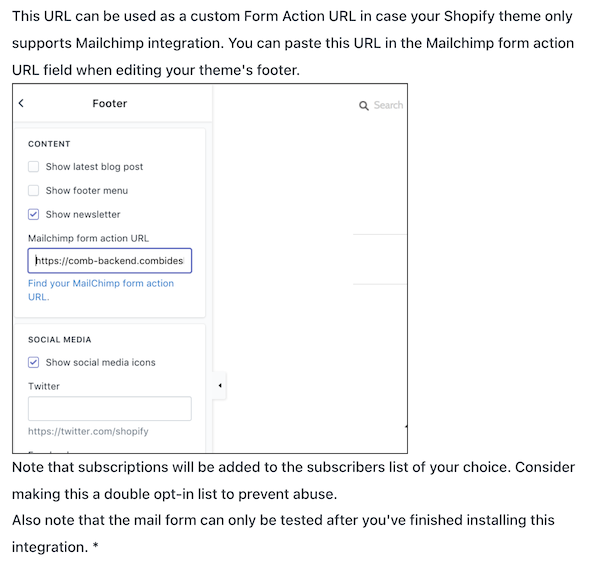Click the note about double opt-in list
The image size is (600, 568).
pos(290,481)
